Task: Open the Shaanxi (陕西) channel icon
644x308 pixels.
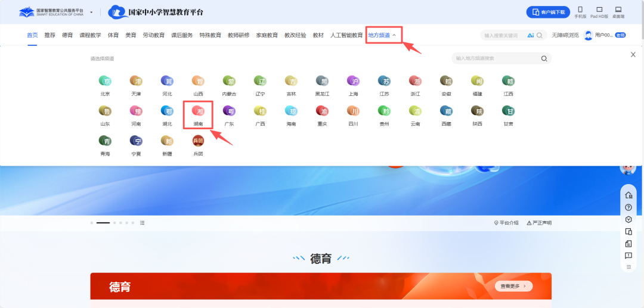Action: click(477, 111)
